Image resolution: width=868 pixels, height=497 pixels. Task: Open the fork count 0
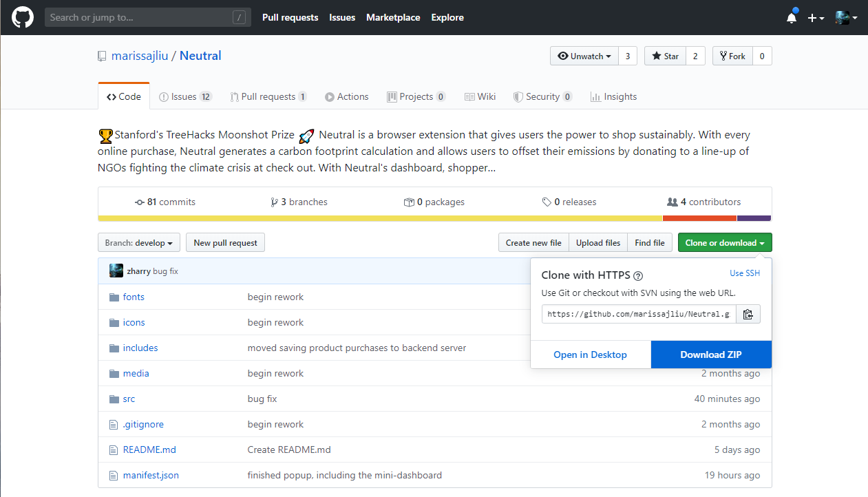click(x=762, y=56)
